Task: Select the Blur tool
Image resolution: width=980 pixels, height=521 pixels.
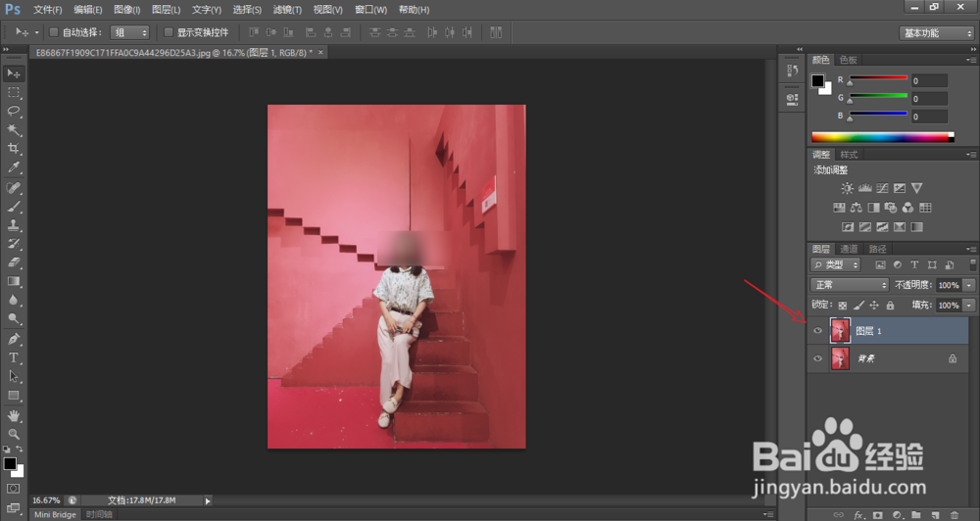Action: 13,300
